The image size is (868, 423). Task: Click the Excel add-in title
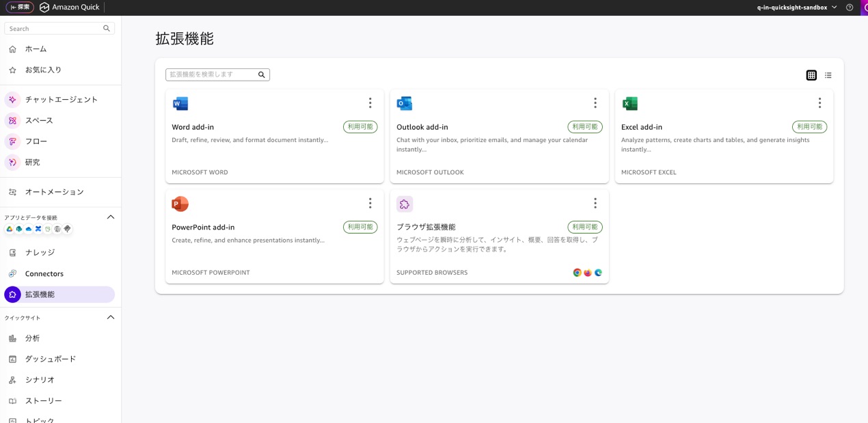pos(642,127)
